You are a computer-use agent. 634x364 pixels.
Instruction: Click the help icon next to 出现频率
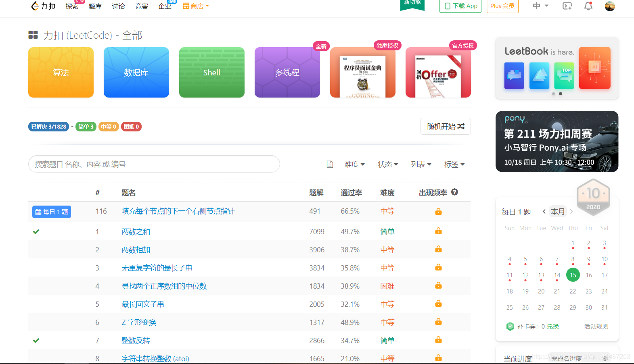point(454,192)
